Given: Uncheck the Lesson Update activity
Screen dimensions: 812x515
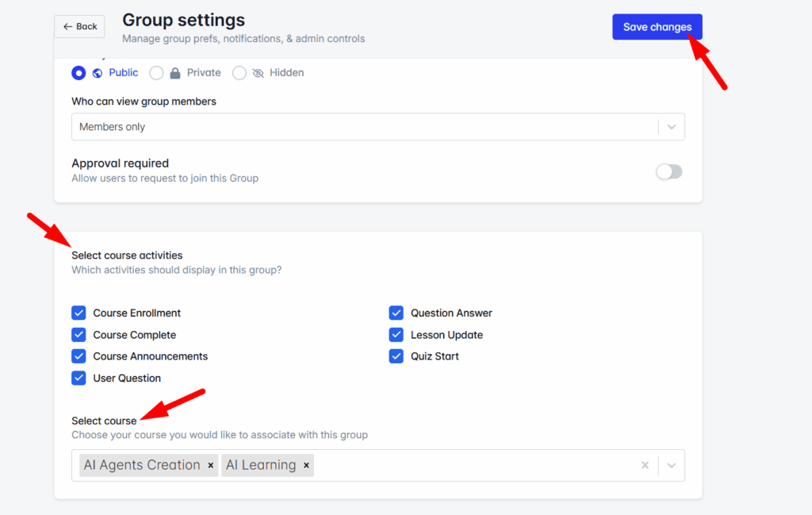Looking at the screenshot, I should pos(396,334).
